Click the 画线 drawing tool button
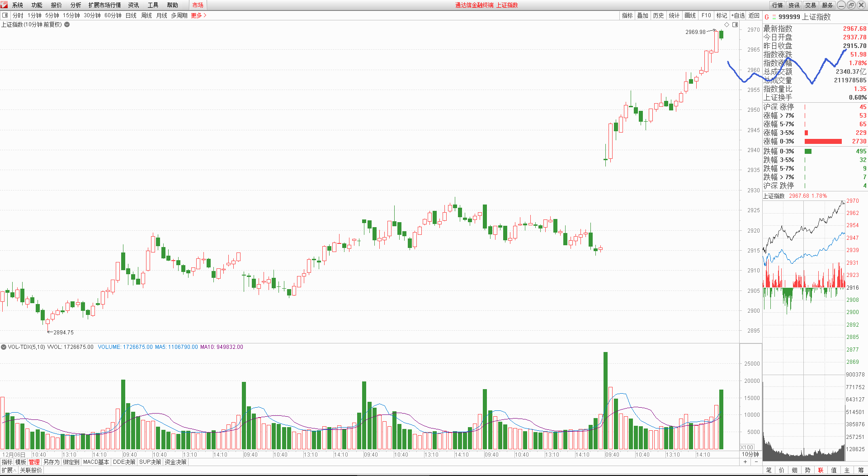 [690, 15]
